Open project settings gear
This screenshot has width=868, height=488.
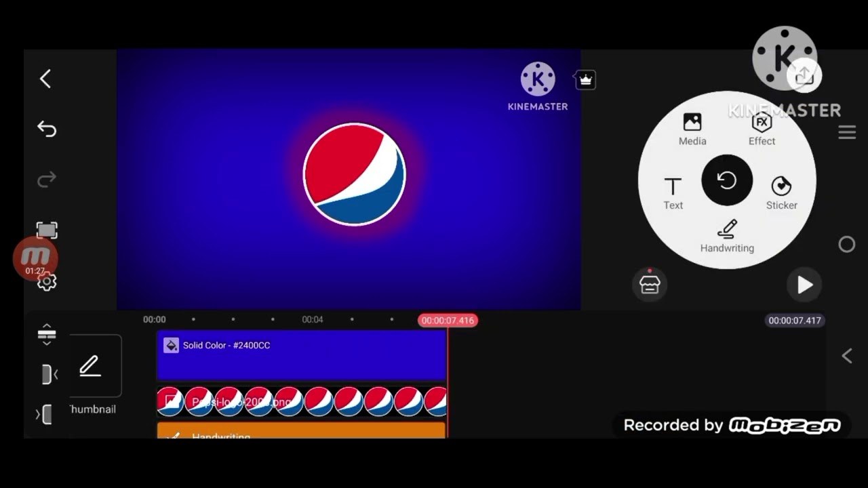tap(47, 281)
